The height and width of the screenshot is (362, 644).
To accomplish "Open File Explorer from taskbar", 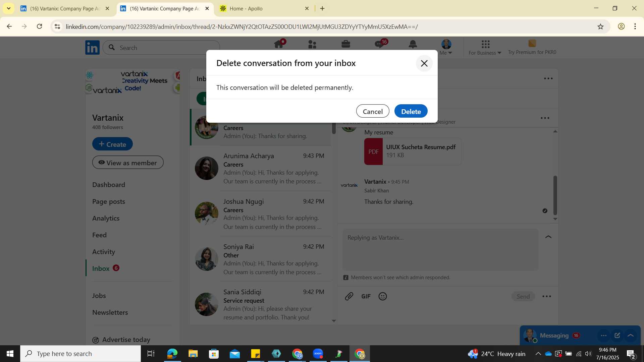I will pos(193,354).
